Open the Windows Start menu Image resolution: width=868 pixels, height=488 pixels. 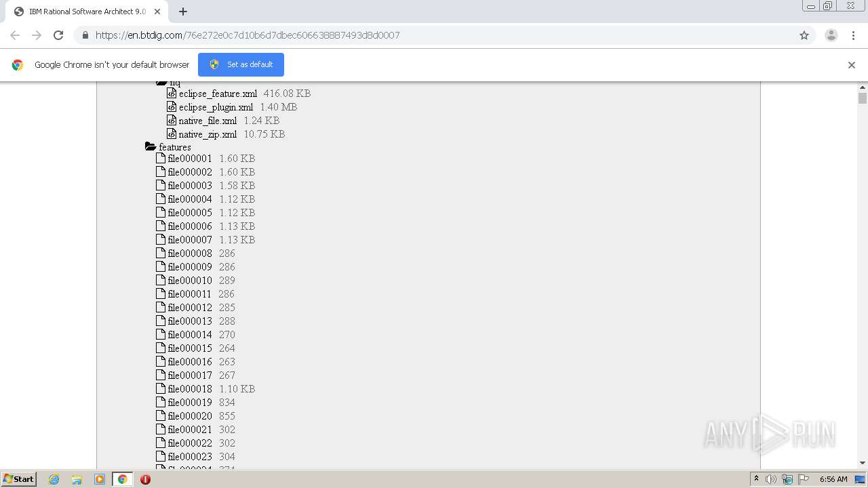18,479
